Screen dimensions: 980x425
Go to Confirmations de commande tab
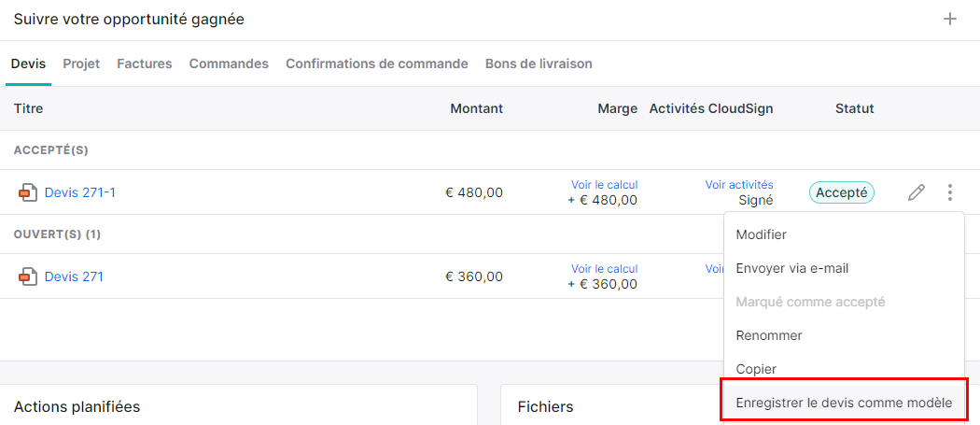(x=377, y=64)
